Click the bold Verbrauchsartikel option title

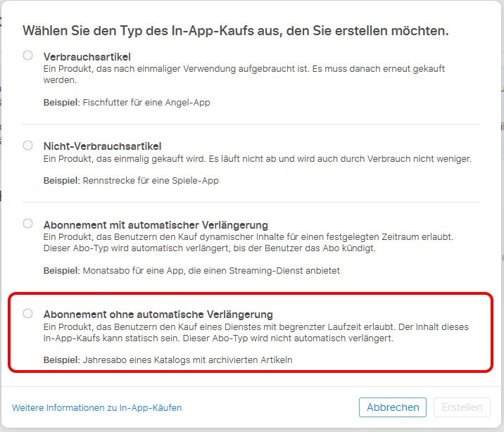point(87,57)
